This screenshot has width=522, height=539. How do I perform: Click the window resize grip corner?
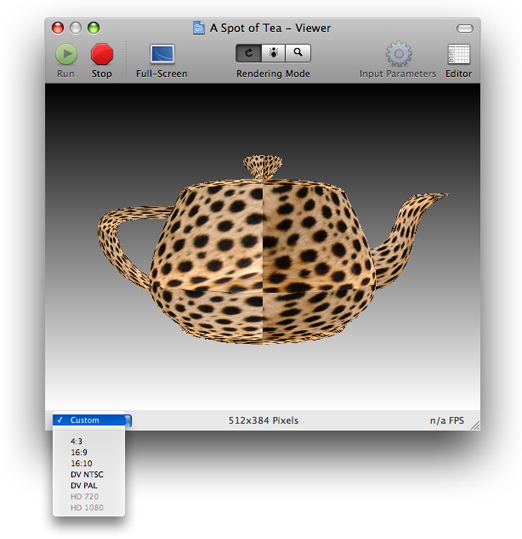(x=476, y=426)
